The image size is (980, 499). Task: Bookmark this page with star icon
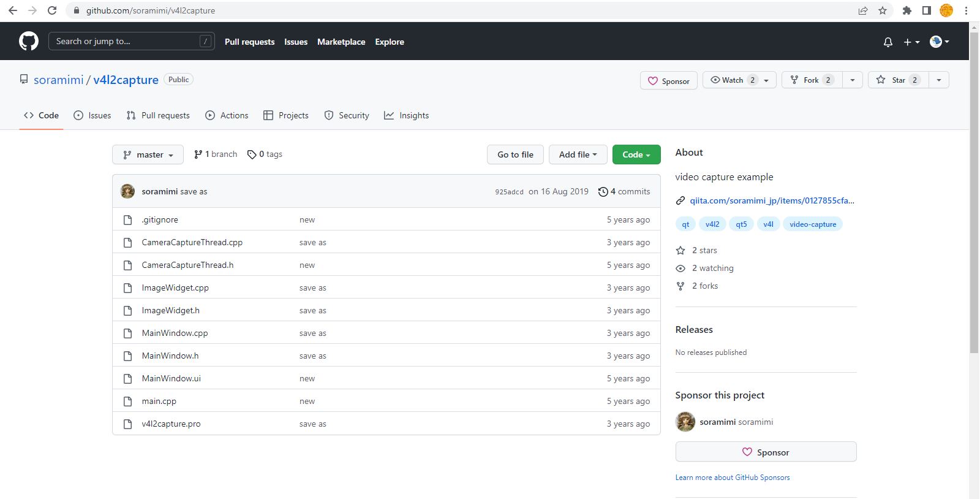point(883,10)
